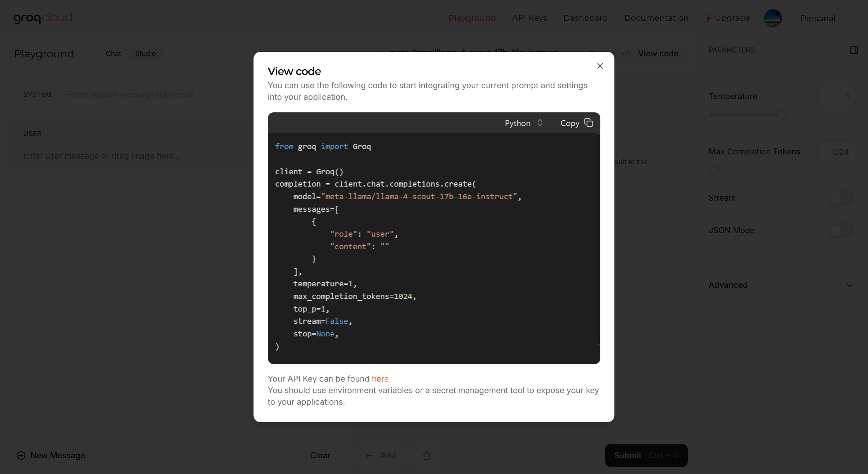Click the code block scrollbar
Image resolution: width=868 pixels, height=474 pixels.
[598, 239]
